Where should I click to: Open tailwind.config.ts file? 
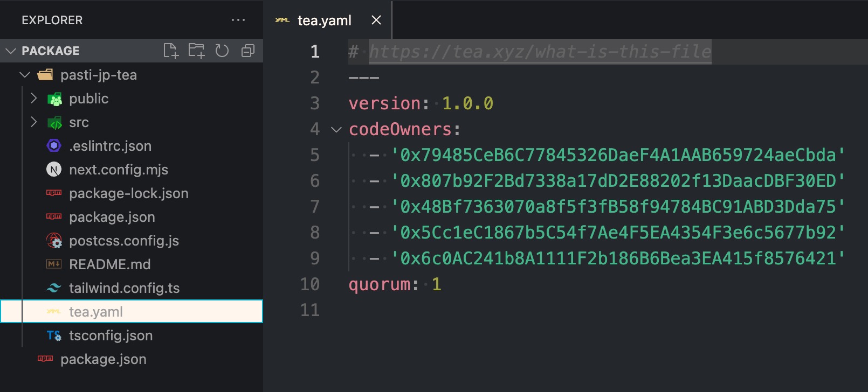pos(125,288)
